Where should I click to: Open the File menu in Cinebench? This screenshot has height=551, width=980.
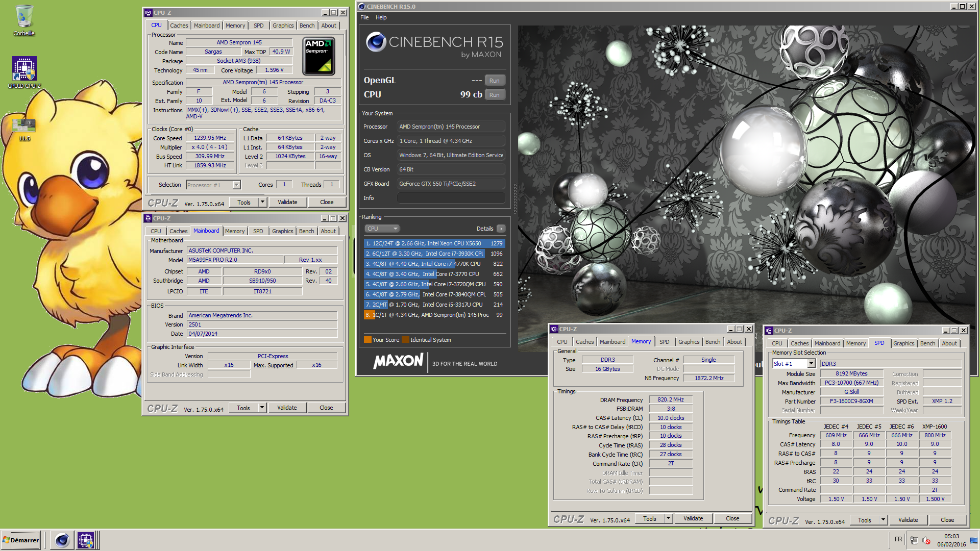[x=364, y=17]
